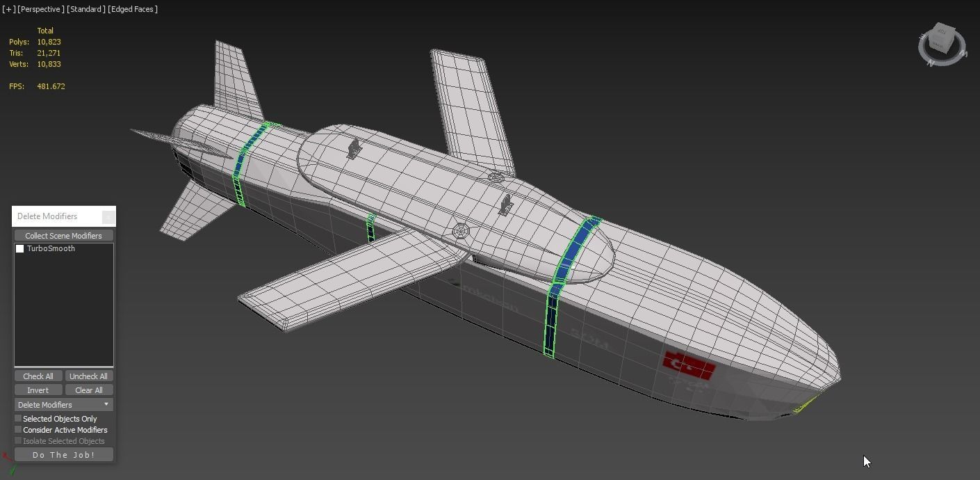Click the ViewCube navigation widget

coord(942,45)
